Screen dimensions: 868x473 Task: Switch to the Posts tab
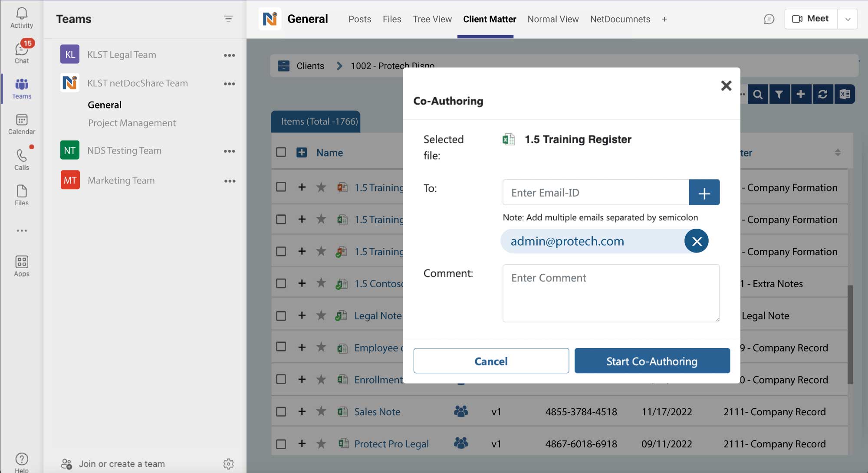tap(360, 19)
